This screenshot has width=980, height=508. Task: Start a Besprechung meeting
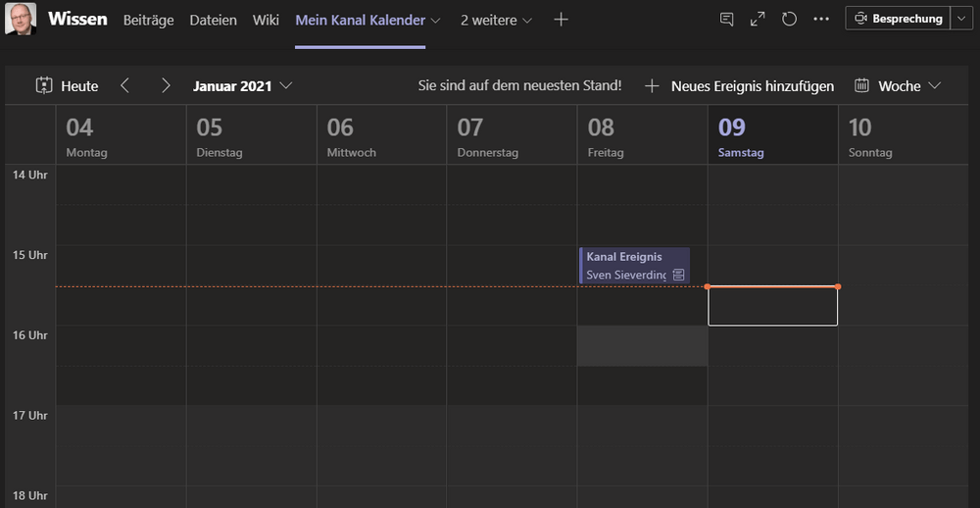coord(898,18)
